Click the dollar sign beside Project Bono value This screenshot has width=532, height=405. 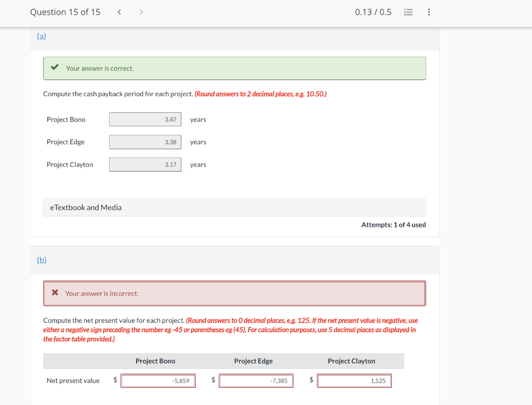115,380
